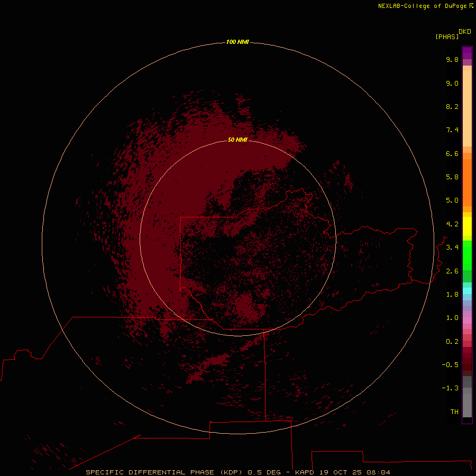Click the 1.0 scale value
Image resolution: width=476 pixels, height=476 pixels.
[x=452, y=318]
